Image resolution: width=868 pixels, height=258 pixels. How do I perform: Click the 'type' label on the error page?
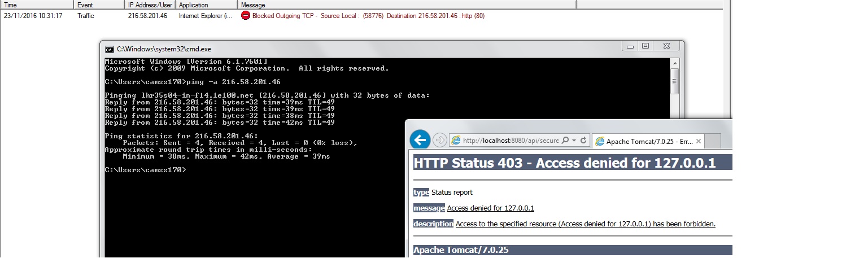click(421, 192)
